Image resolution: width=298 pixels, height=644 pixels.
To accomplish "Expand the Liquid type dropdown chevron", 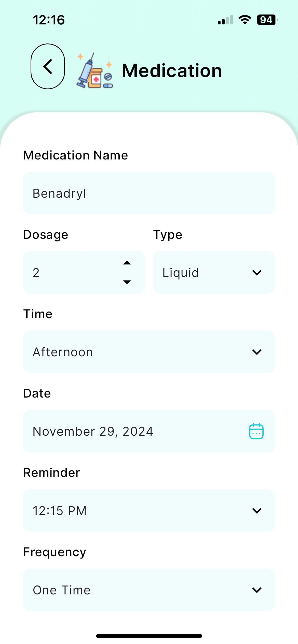I will point(257,273).
